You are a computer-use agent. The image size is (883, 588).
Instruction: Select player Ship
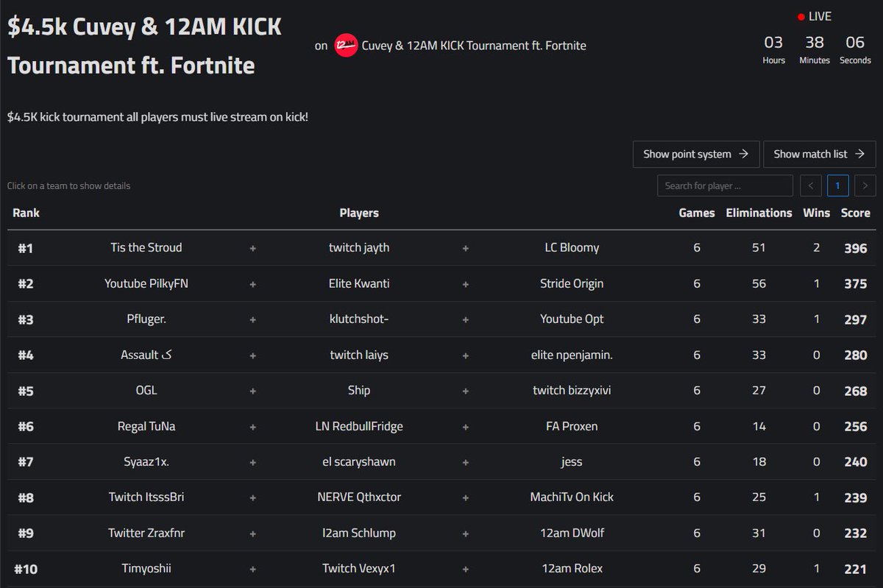[359, 390]
